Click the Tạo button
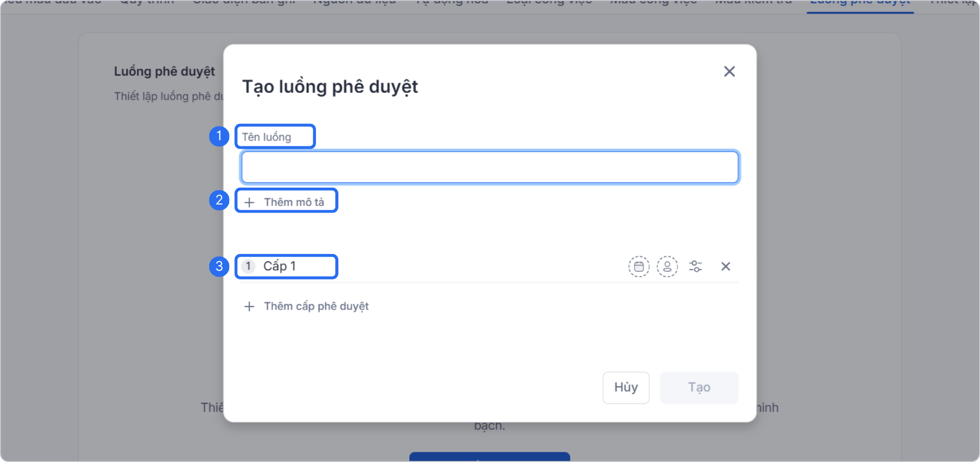 coord(699,388)
